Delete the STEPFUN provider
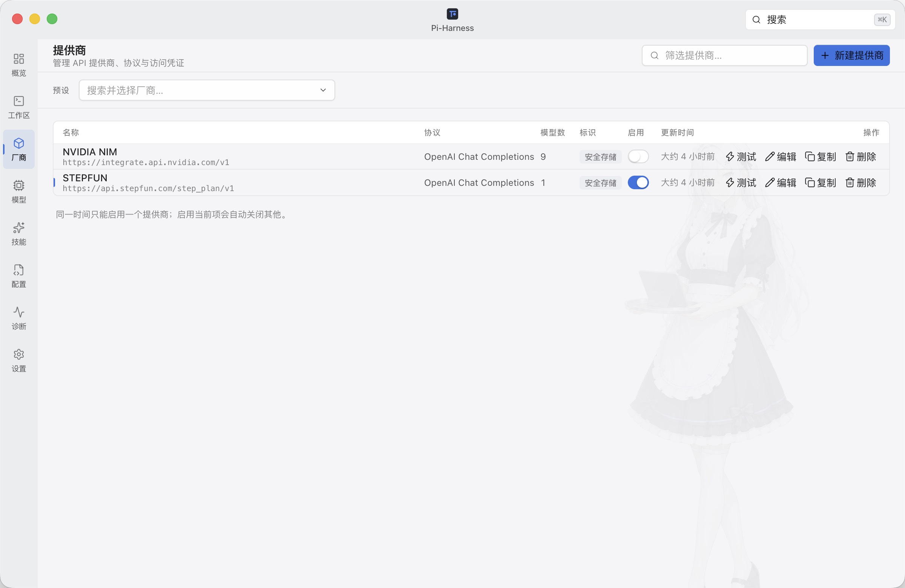Screen dimensions: 905x588 click(x=861, y=182)
